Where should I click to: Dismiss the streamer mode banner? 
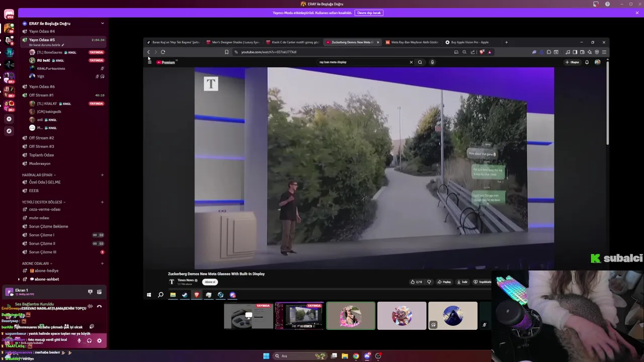click(637, 13)
